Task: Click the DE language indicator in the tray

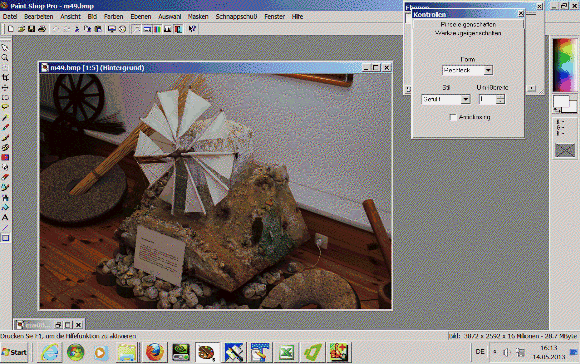Action: pos(480,351)
